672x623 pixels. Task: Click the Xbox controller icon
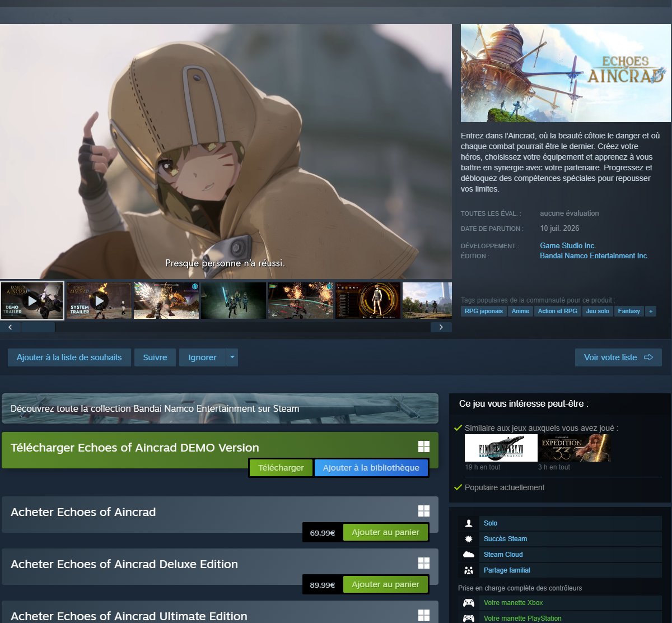468,603
